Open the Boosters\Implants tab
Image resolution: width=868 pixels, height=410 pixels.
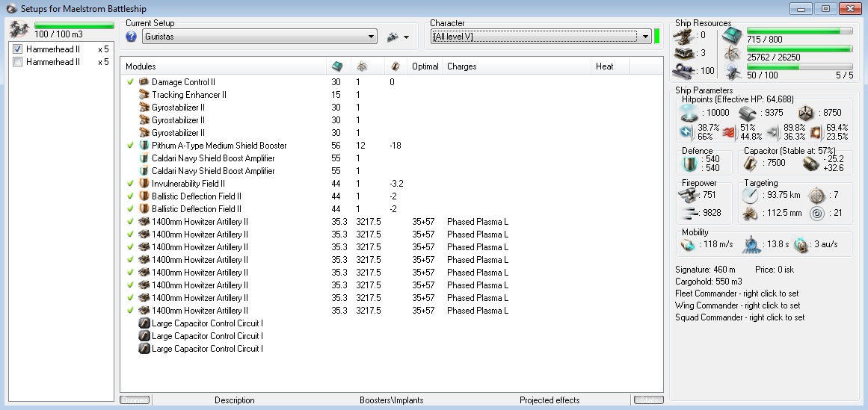point(391,400)
